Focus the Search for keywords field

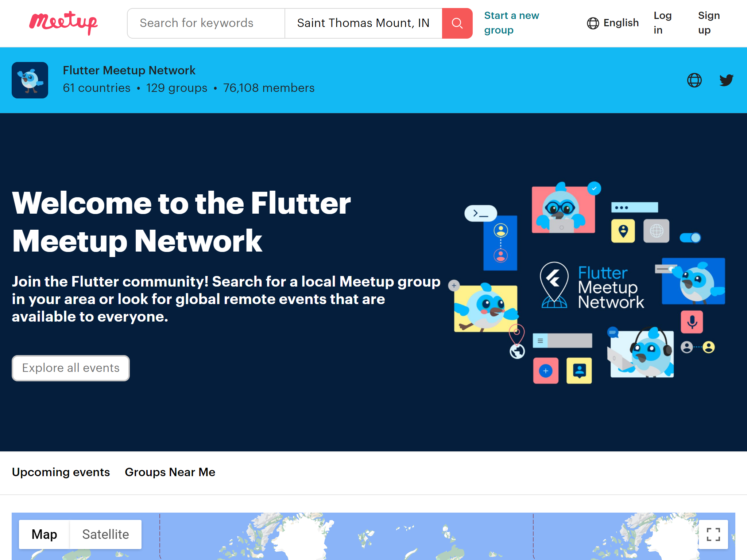206,23
